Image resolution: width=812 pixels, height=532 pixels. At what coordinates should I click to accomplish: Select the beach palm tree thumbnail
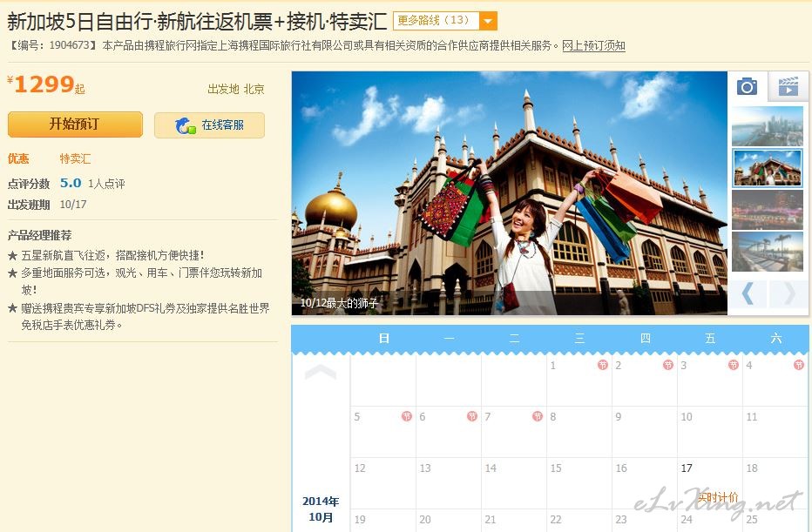pyautogui.click(x=767, y=252)
